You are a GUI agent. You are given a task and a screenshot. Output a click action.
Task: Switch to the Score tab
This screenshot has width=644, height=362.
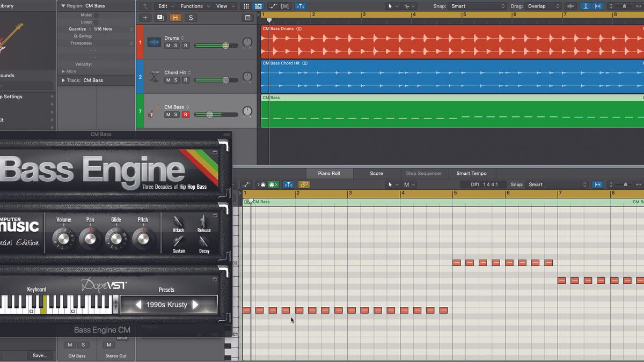click(x=377, y=173)
